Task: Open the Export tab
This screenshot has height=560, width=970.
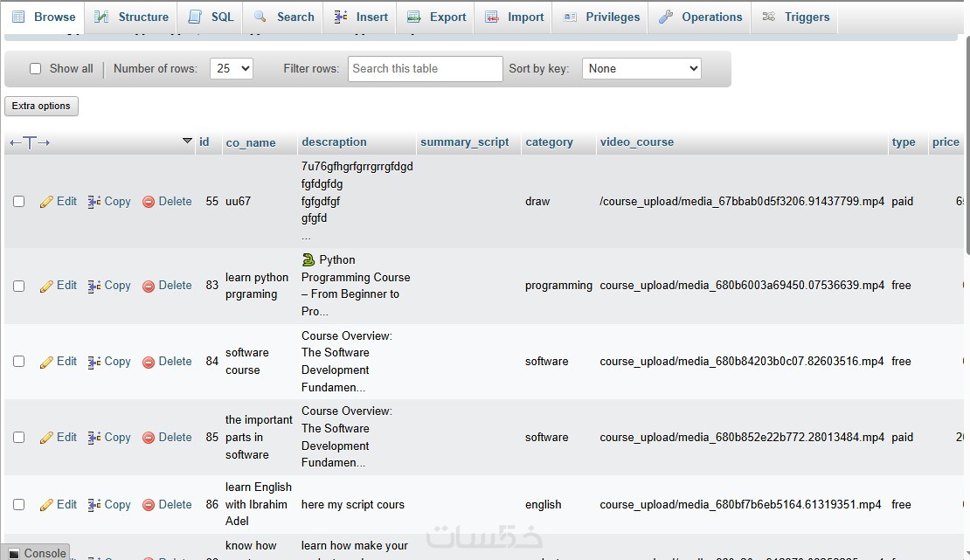Action: (436, 17)
